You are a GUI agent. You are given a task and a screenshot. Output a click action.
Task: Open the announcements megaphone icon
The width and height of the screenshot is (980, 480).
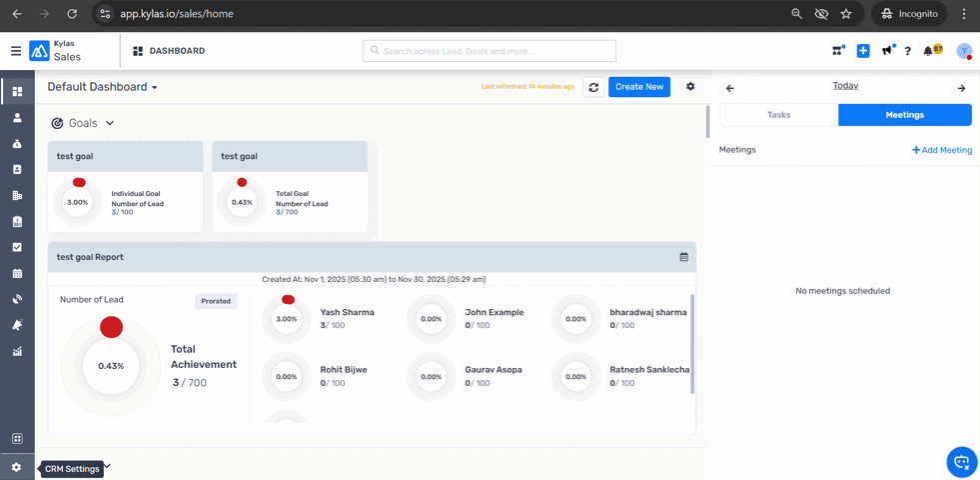886,51
